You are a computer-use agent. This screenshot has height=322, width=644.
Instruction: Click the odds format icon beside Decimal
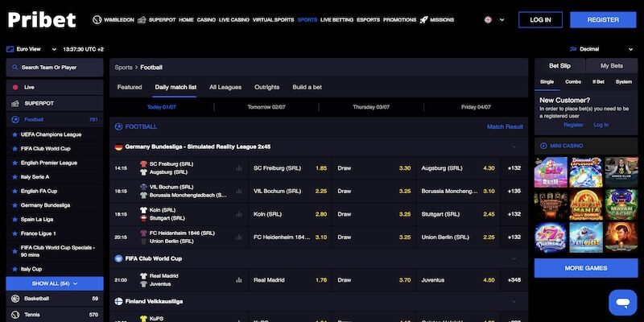(x=573, y=49)
